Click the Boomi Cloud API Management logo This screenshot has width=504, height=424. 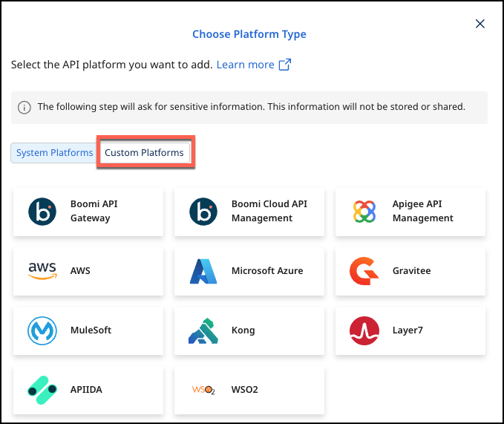[203, 212]
